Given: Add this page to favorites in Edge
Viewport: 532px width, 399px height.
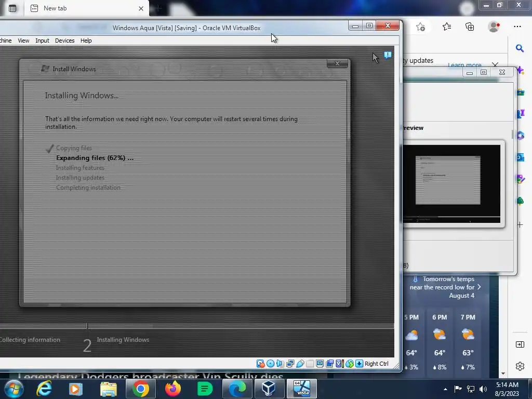Looking at the screenshot, I should click(x=421, y=27).
